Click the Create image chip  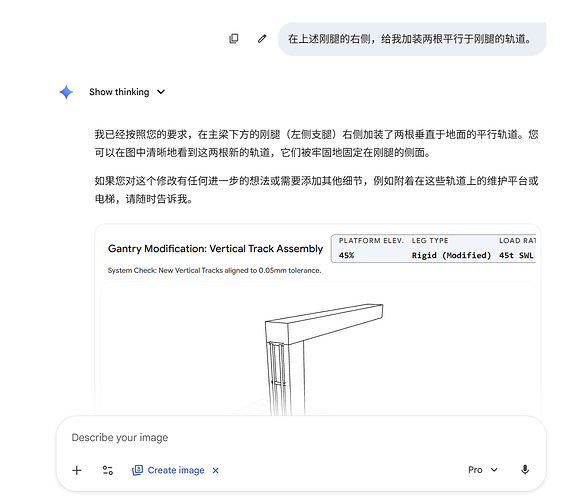tap(168, 470)
